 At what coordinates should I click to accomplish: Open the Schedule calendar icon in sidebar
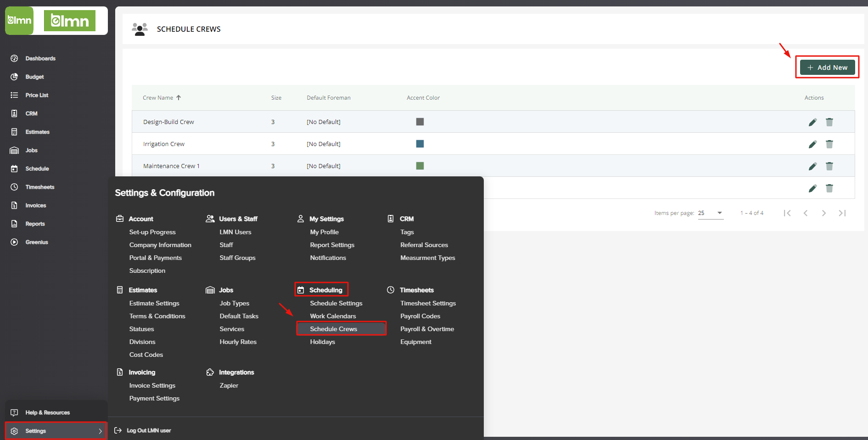[14, 169]
